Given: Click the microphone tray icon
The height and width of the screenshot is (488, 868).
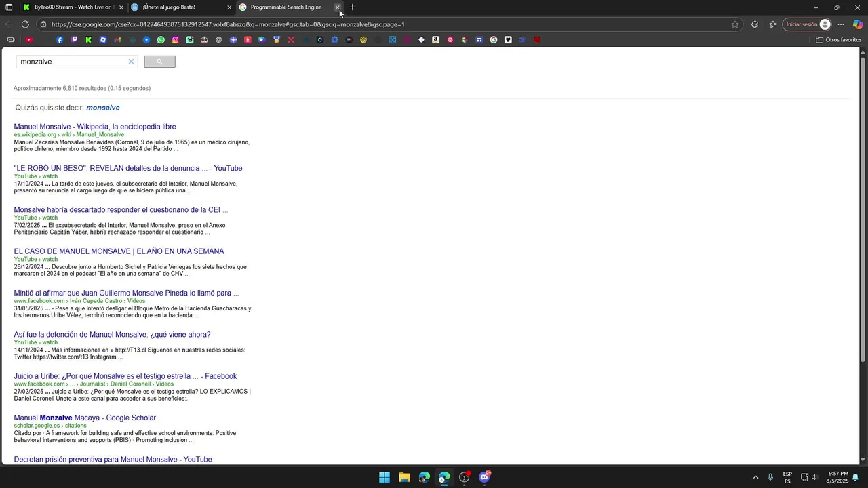Looking at the screenshot, I should pos(770,477).
